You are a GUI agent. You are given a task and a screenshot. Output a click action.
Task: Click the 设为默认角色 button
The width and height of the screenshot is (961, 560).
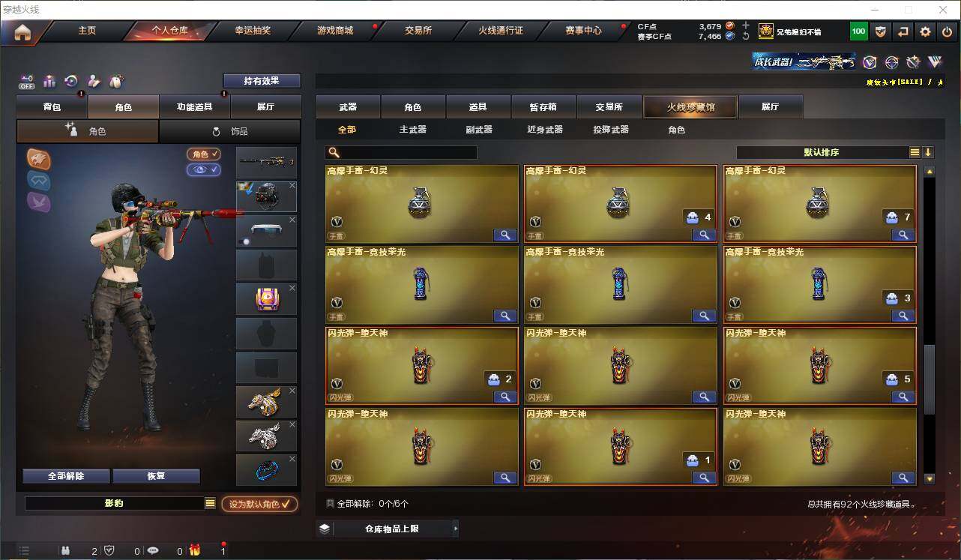point(259,504)
